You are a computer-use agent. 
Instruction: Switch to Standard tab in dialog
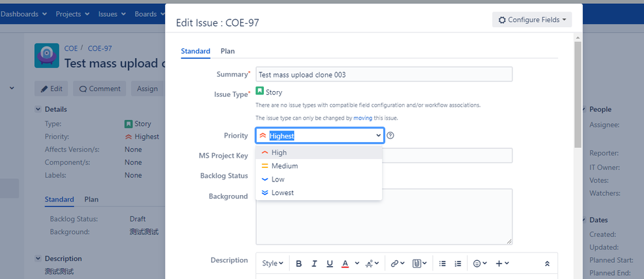tap(196, 52)
